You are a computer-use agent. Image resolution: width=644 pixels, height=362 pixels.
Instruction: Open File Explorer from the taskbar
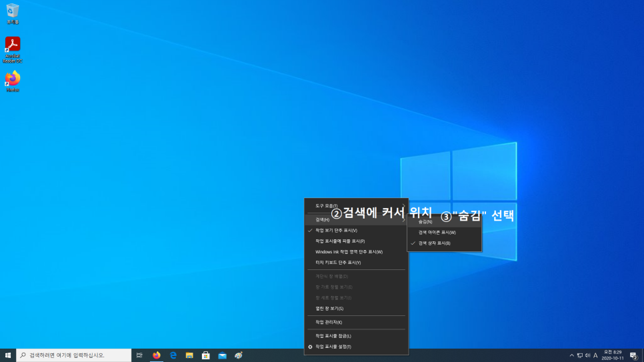pos(189,355)
